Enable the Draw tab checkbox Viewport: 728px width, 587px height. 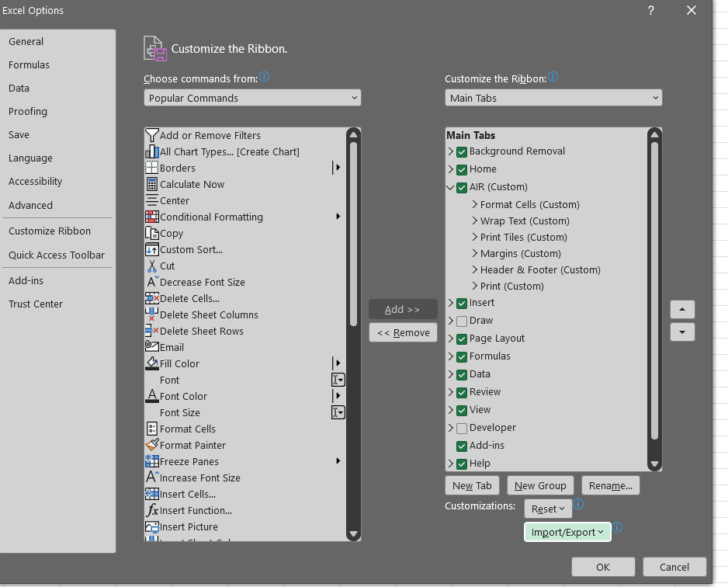(x=462, y=321)
